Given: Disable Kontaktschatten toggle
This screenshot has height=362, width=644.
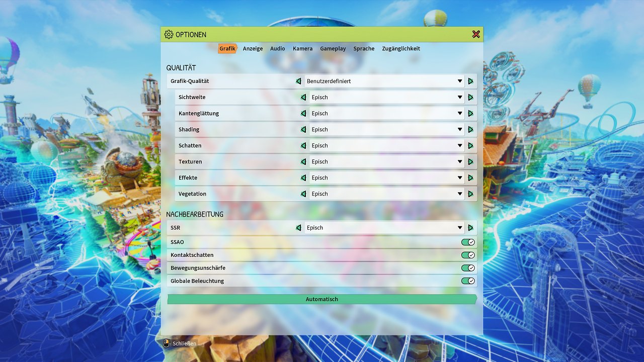Looking at the screenshot, I should pyautogui.click(x=468, y=255).
